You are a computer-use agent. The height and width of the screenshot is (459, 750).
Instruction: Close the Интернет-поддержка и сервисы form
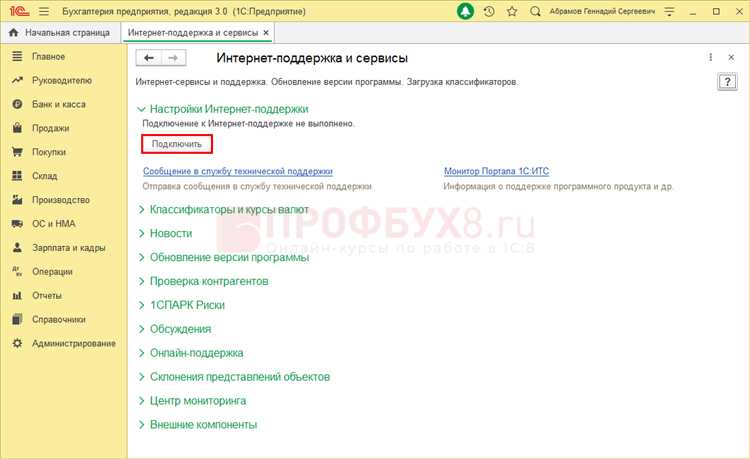731,57
